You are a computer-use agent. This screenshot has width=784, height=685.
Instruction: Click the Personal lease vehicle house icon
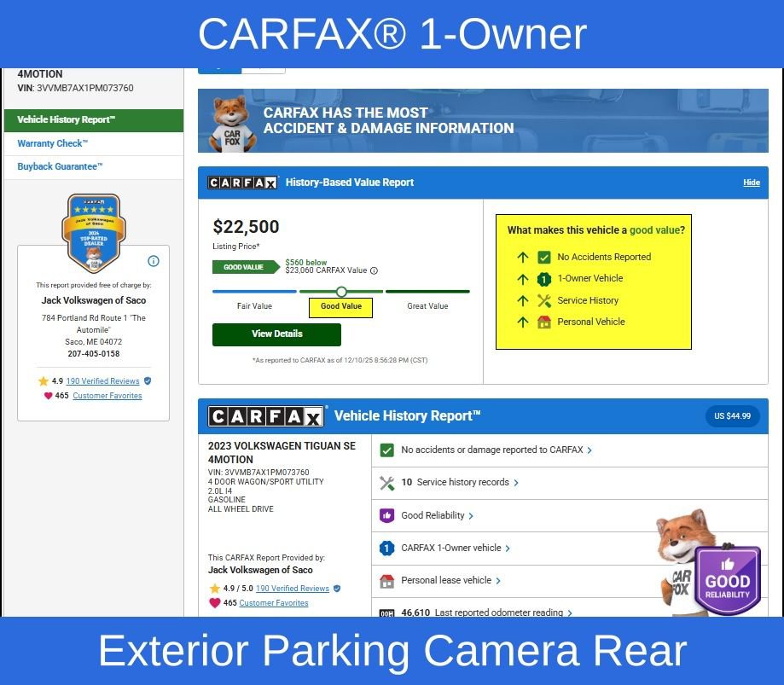point(386,581)
